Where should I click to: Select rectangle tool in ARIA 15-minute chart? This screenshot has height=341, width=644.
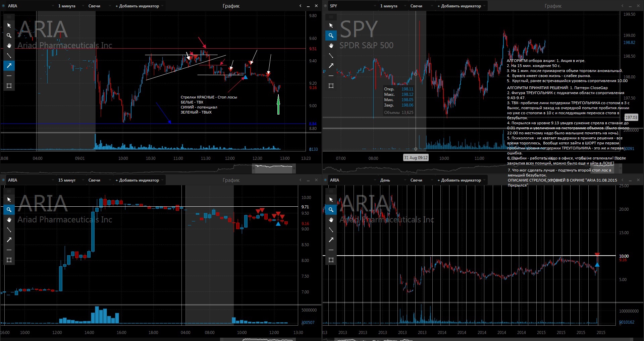point(9,260)
